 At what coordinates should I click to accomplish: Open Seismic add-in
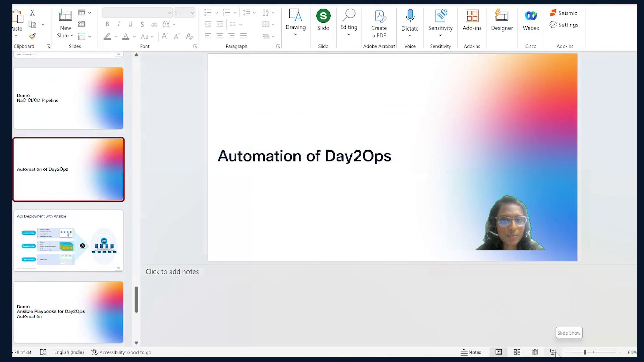563,13
